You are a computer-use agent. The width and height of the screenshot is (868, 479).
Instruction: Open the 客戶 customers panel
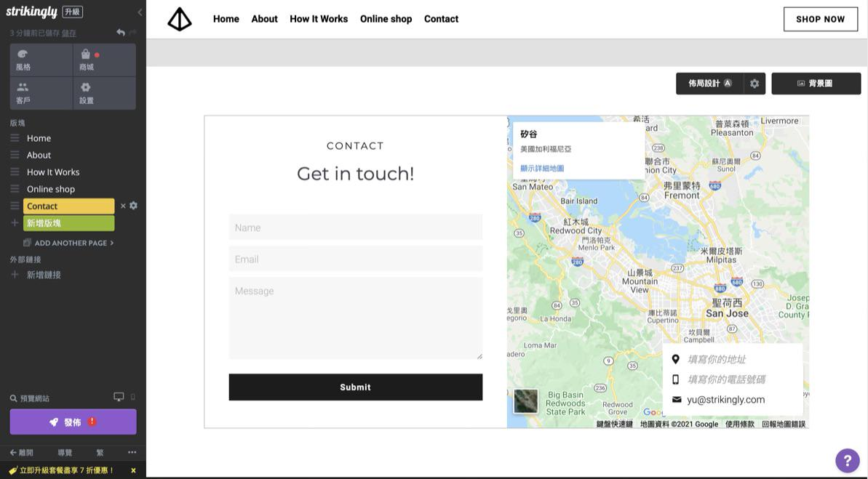[x=41, y=93]
